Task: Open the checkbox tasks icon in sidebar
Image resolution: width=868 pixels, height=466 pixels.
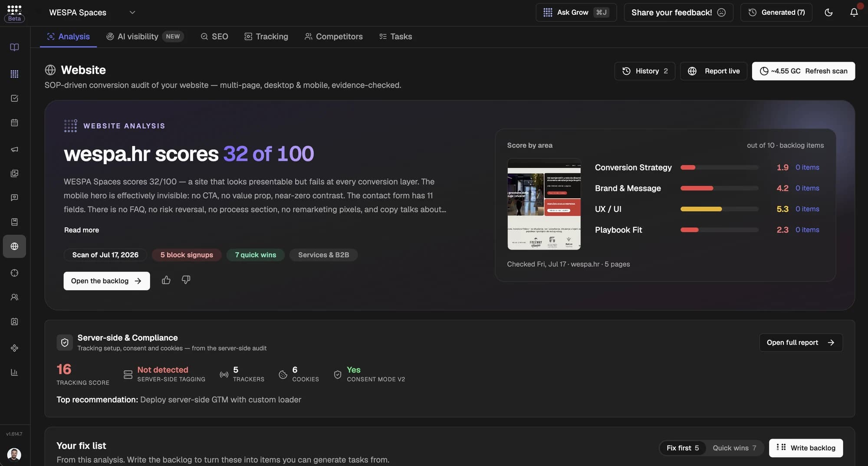Action: pos(14,98)
